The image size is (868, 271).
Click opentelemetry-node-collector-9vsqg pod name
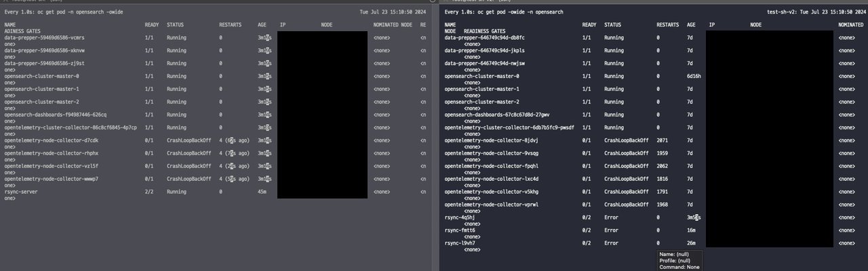[x=492, y=154]
